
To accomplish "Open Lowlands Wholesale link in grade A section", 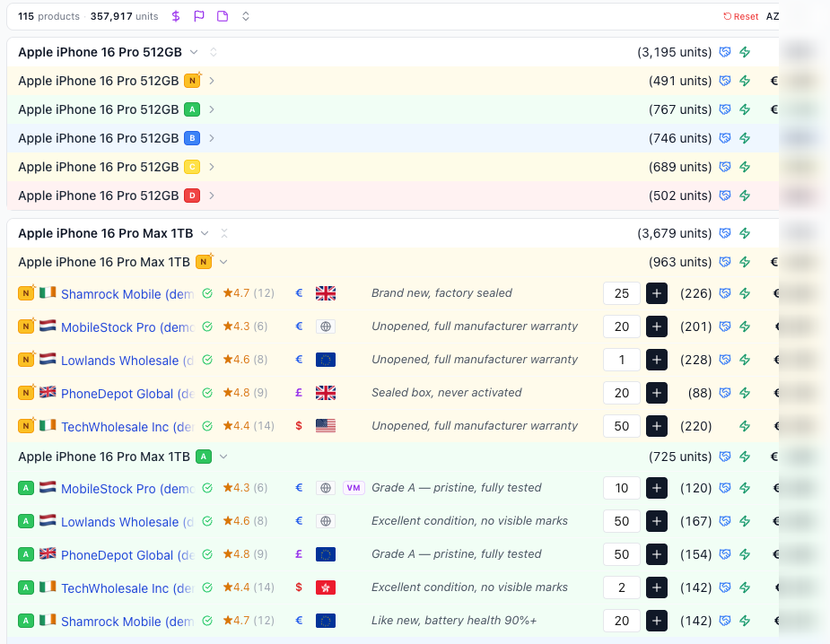I will tap(127, 522).
